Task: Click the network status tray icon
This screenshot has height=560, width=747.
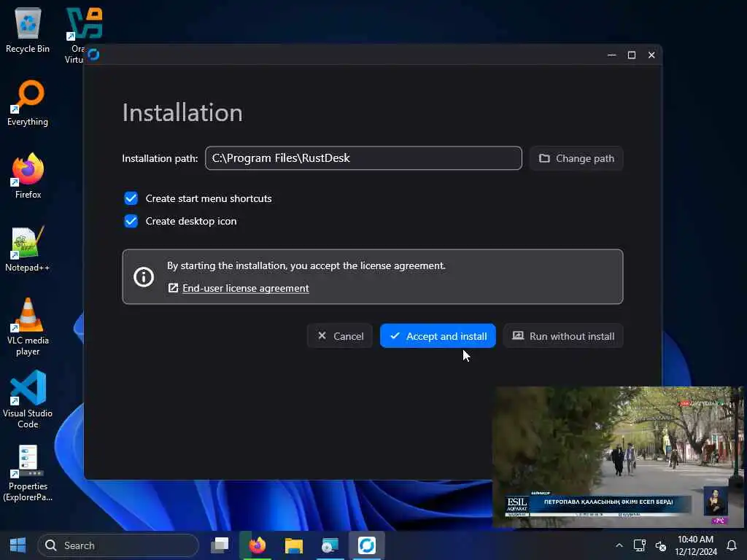Action: [639, 545]
